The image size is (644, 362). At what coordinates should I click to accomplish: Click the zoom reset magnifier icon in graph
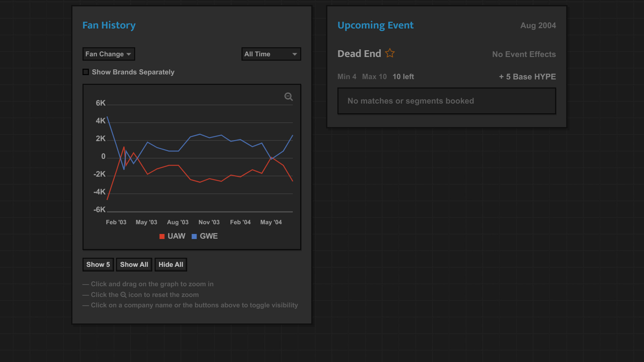(x=288, y=97)
